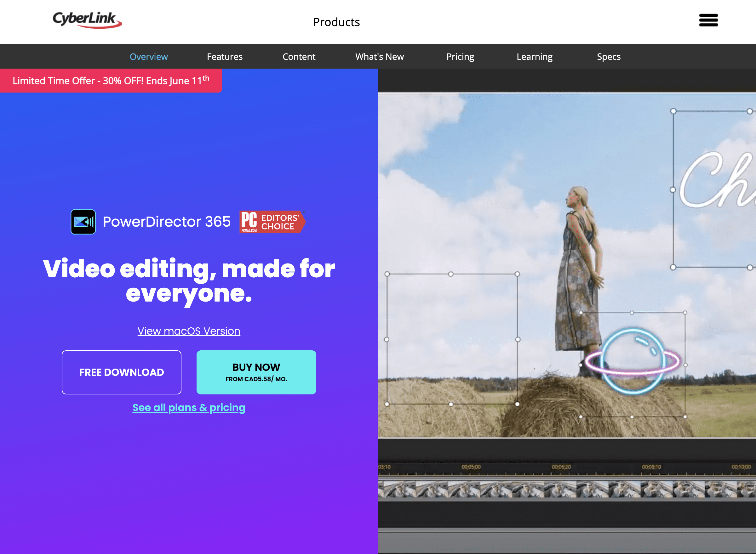Click the PC Editors' Choice badge
Viewport: 756px width, 554px height.
(272, 222)
